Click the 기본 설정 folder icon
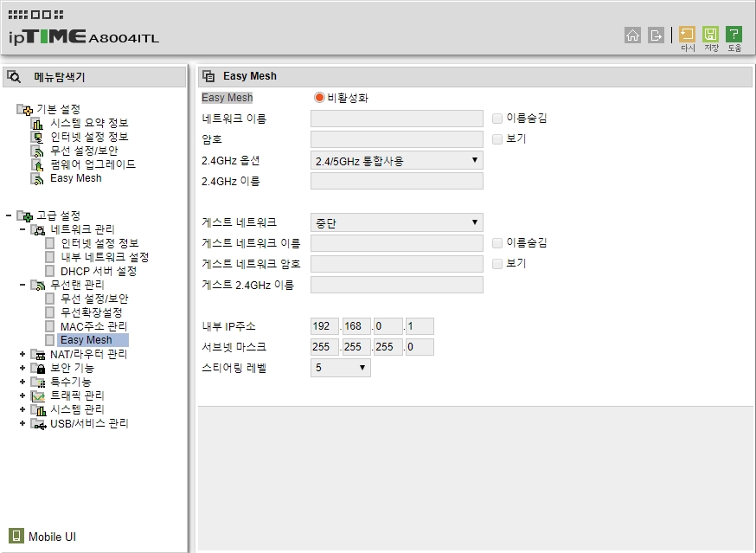The width and height of the screenshot is (756, 553). click(24, 110)
